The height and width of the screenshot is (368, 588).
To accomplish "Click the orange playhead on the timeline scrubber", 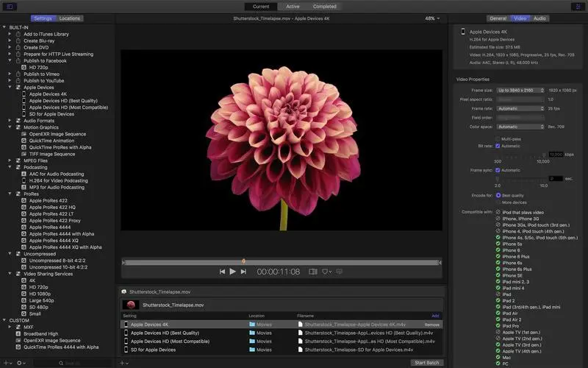I will 243,261.
